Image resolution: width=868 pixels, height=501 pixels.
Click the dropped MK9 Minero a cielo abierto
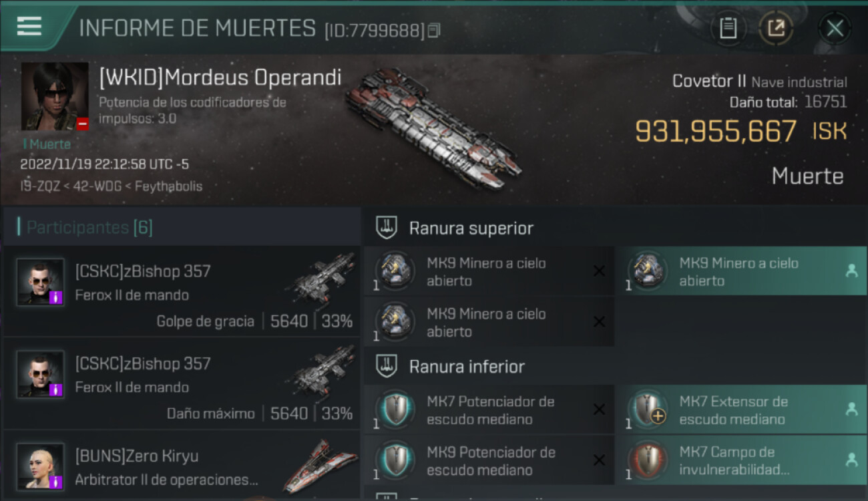pyautogui.click(x=741, y=271)
